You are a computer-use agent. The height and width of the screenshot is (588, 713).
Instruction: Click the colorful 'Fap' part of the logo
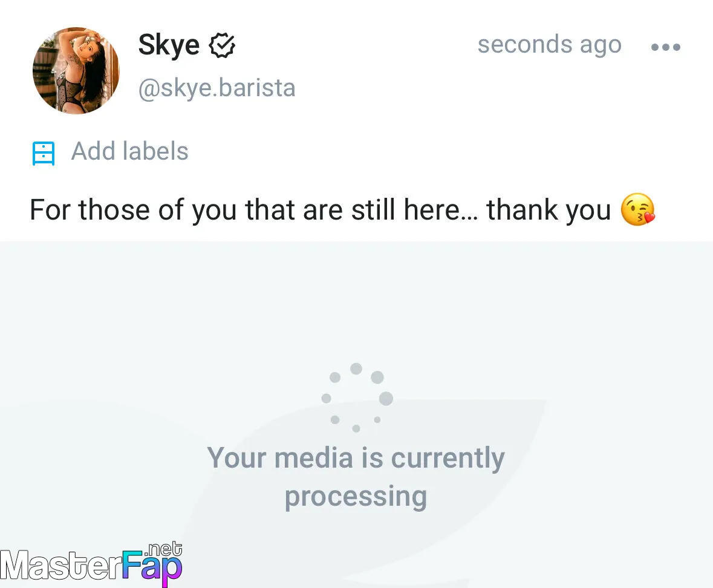[x=153, y=567]
